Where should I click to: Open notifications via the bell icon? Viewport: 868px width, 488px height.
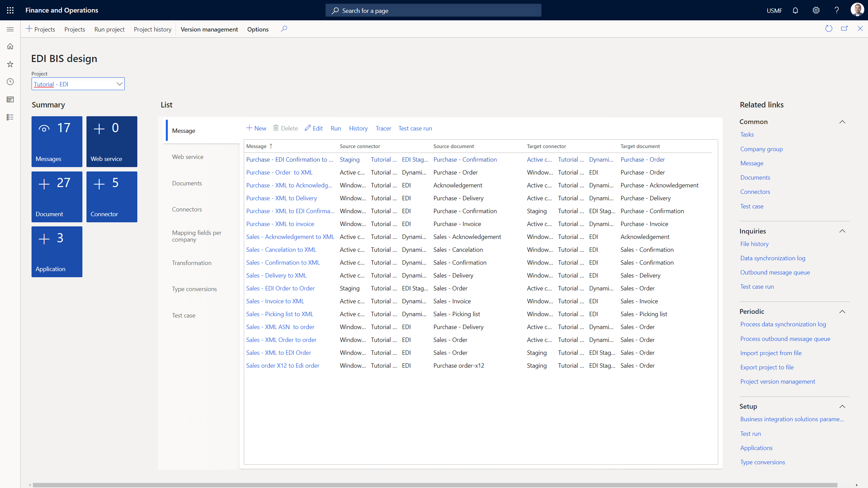pyautogui.click(x=795, y=10)
